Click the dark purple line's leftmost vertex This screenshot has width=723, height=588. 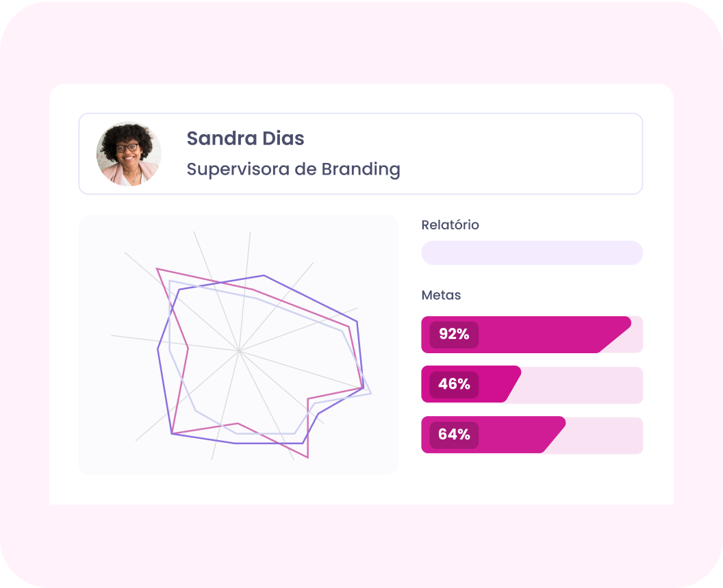158,349
